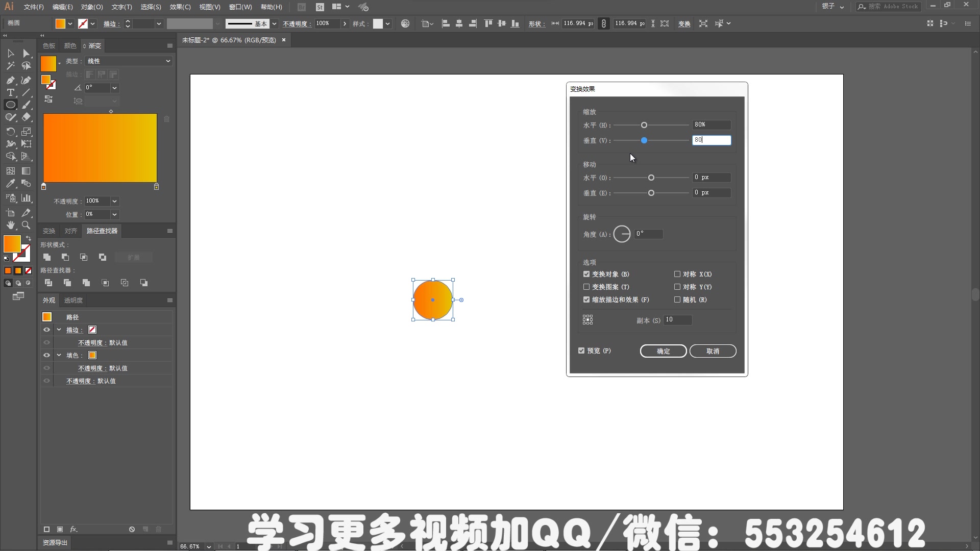Expand the 不透明度 dropdown
Screen dimensions: 980x551
tap(114, 201)
